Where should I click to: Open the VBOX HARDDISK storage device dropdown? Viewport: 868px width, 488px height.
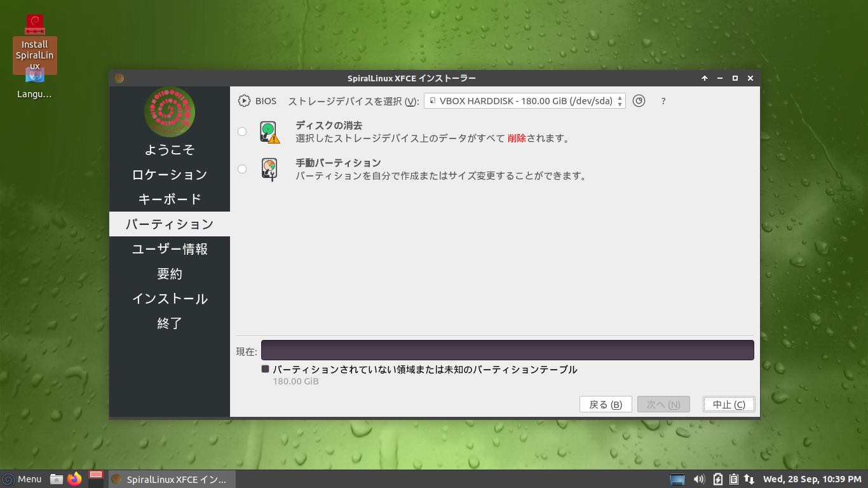[x=525, y=101]
